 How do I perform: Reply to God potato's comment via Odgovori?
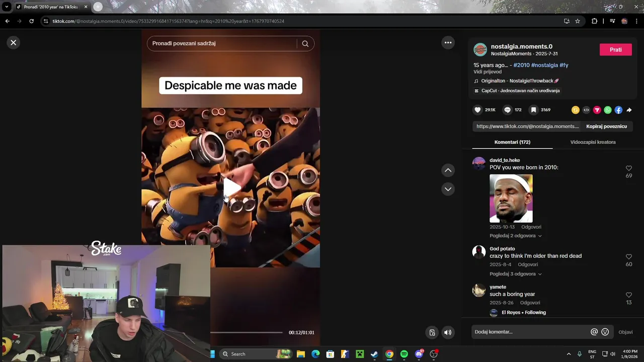[x=528, y=264]
